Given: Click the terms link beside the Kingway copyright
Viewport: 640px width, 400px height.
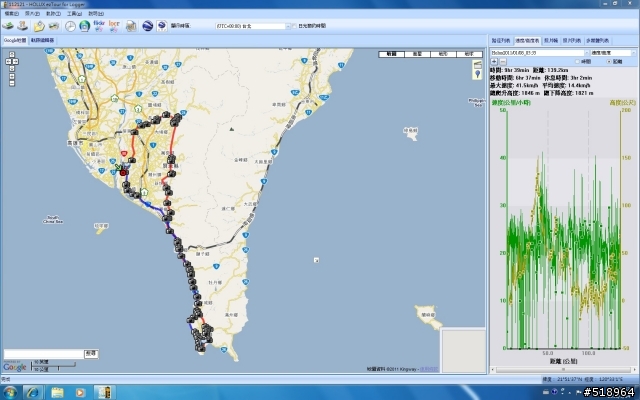Looking at the screenshot, I should (x=429, y=369).
